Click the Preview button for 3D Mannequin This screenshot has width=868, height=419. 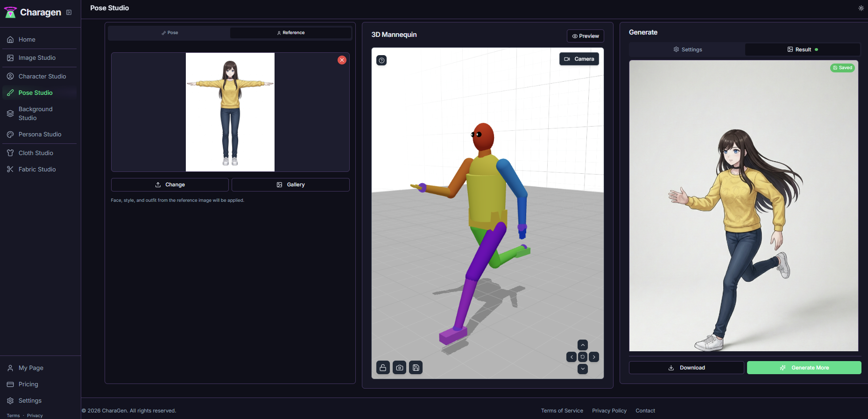(586, 36)
